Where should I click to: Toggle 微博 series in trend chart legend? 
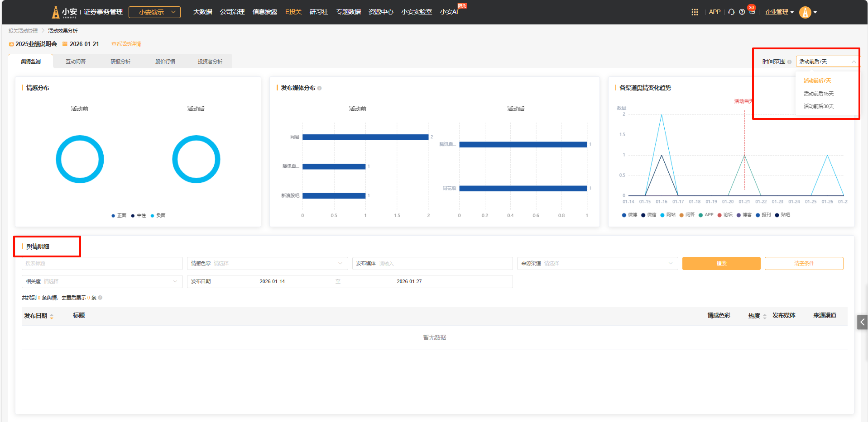click(629, 215)
